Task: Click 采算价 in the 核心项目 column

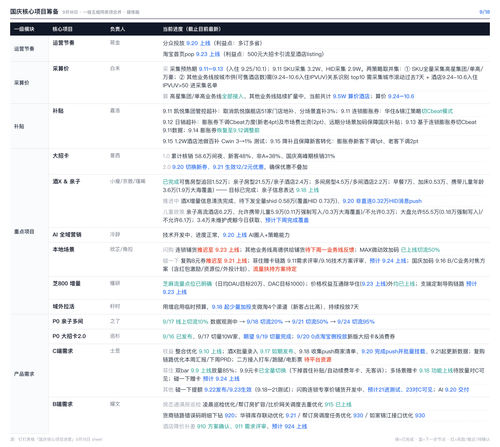Action: point(61,69)
